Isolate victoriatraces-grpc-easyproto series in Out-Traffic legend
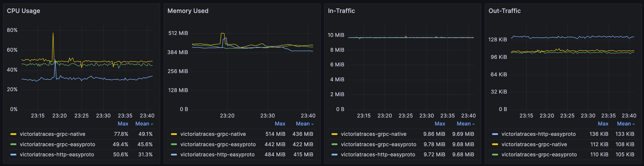The width and height of the screenshot is (644, 166). pos(539,155)
